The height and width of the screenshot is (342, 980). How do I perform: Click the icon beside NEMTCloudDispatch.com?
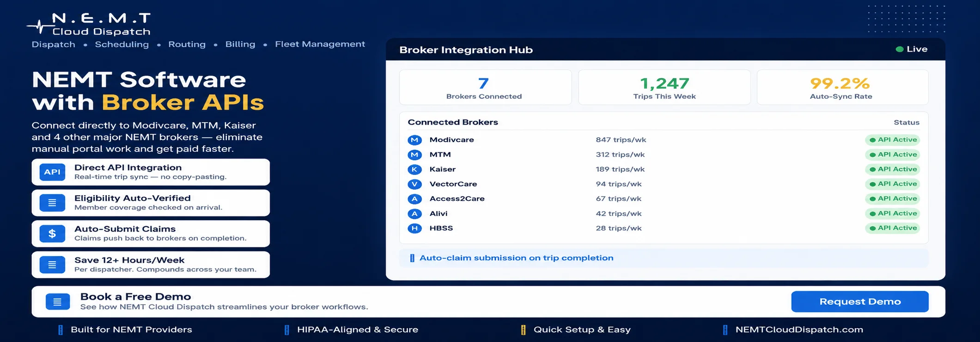[725, 330]
